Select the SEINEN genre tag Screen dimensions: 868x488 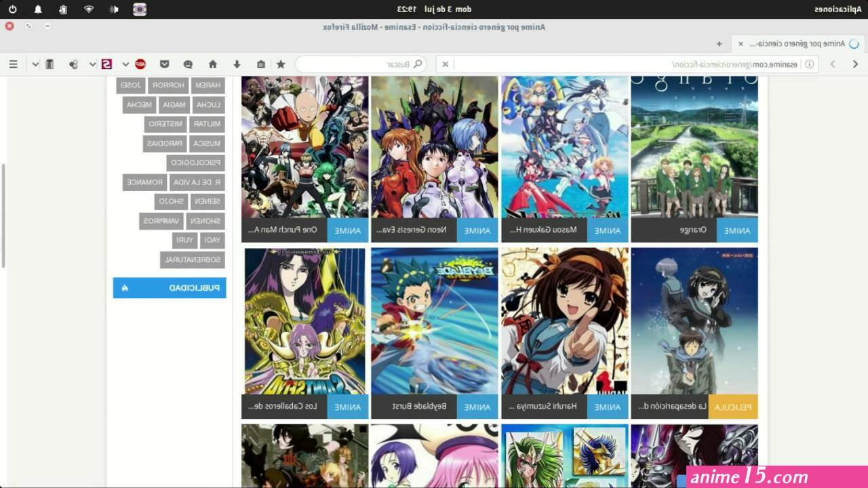[208, 201]
